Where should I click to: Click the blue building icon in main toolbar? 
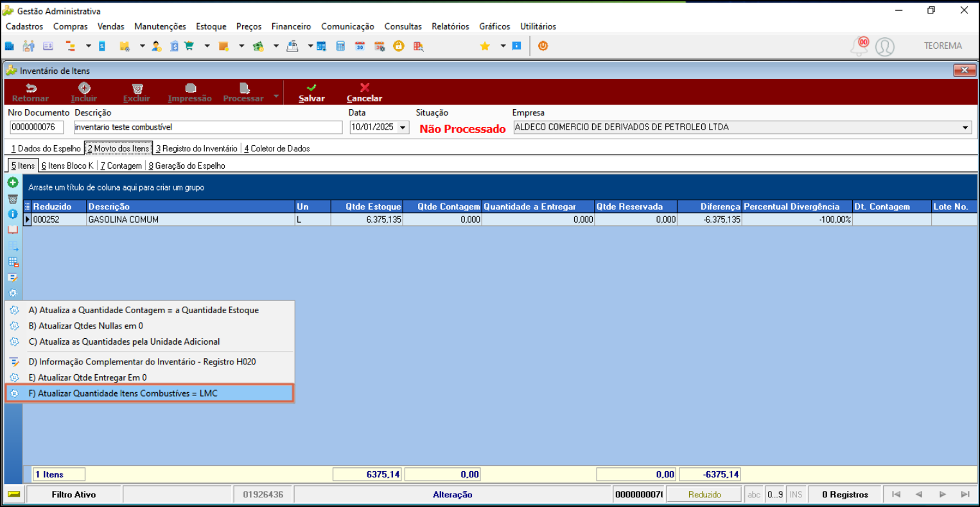click(x=9, y=46)
